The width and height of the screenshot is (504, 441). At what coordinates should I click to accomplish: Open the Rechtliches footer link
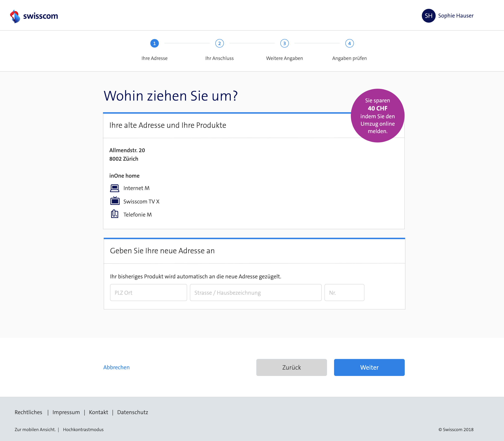pos(28,412)
